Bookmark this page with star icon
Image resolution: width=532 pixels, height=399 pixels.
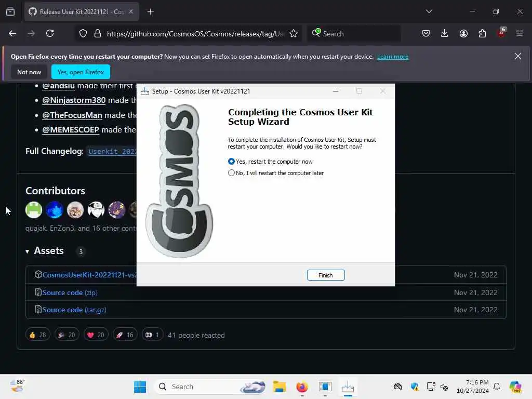point(294,34)
